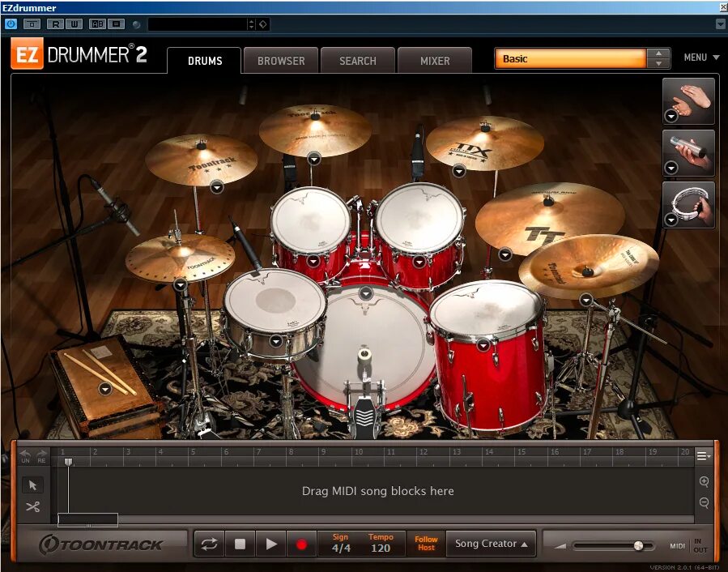Screen dimensions: 728x572
Task: Click the zoom-in magnifier beside the timeline
Action: (704, 480)
